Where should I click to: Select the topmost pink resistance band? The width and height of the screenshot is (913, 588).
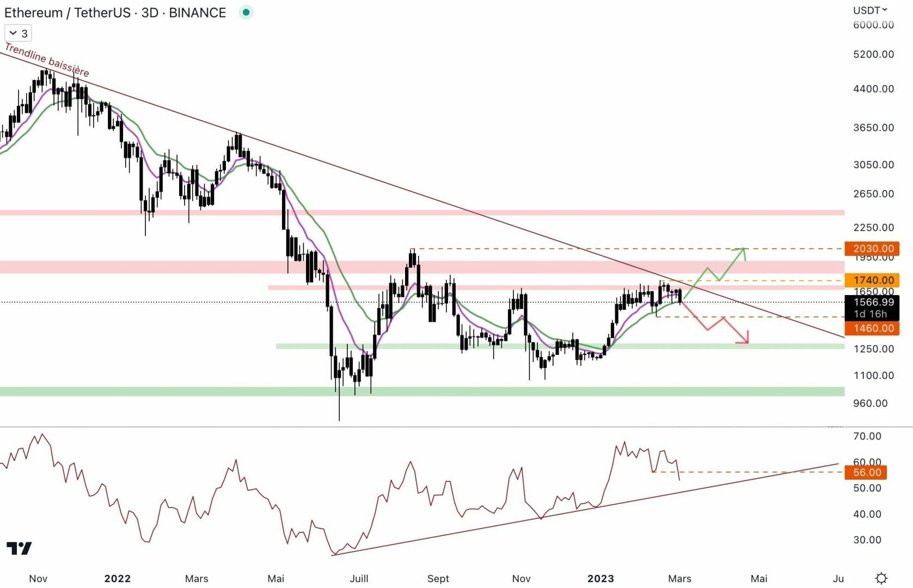[x=422, y=212]
